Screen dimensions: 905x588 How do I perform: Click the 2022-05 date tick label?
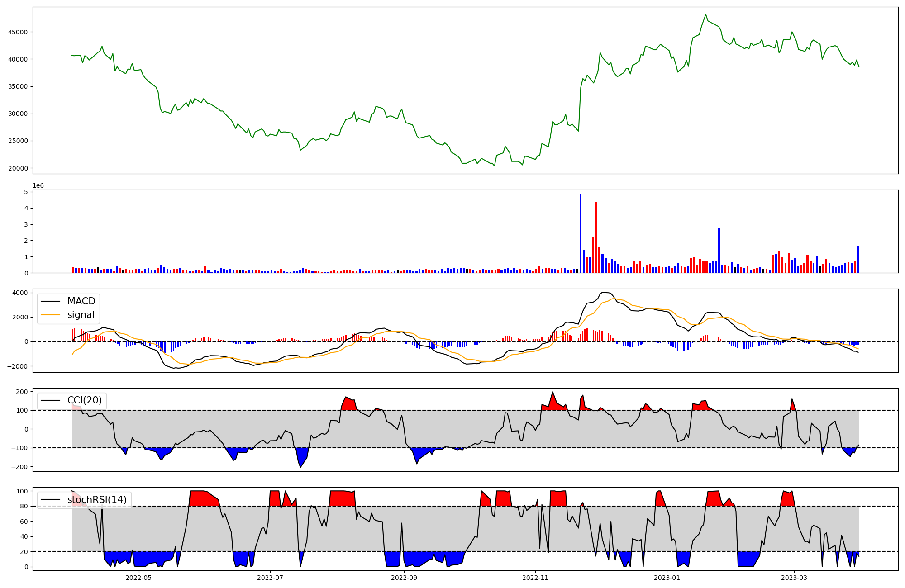[138, 578]
